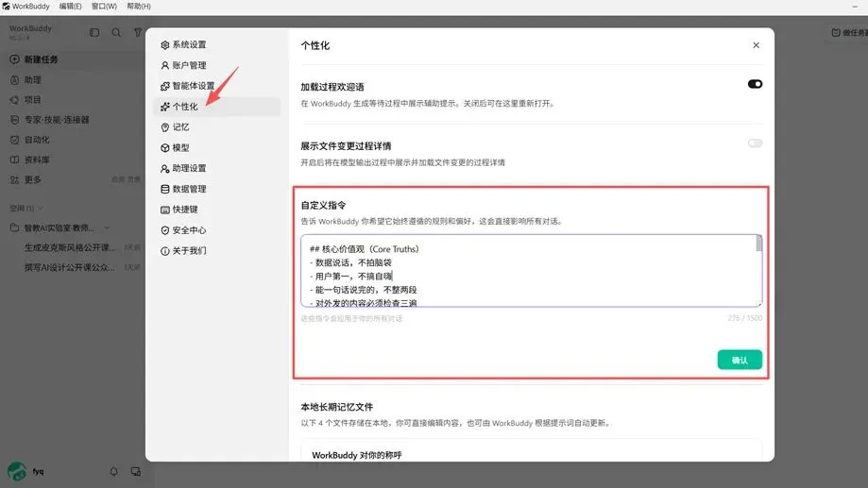The width and height of the screenshot is (868, 488).
Task: Click the 微任务 icon at top right
Action: [x=836, y=33]
